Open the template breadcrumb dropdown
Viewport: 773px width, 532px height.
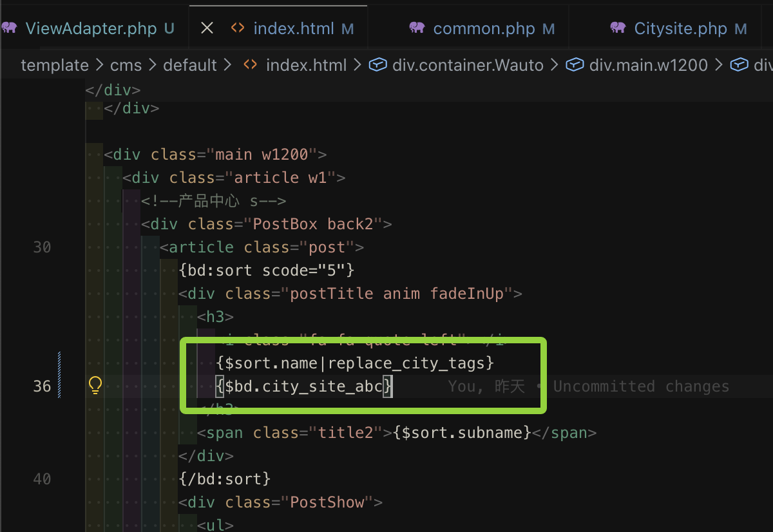[55, 64]
